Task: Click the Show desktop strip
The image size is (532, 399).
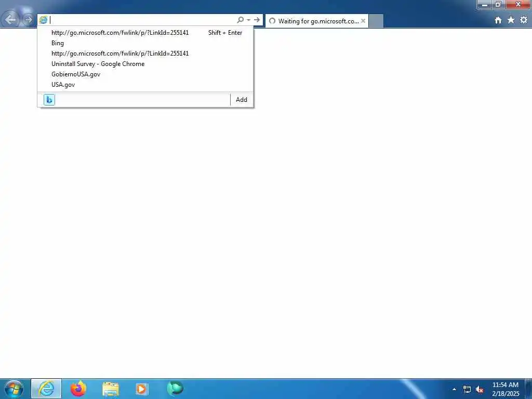Action: 528,389
